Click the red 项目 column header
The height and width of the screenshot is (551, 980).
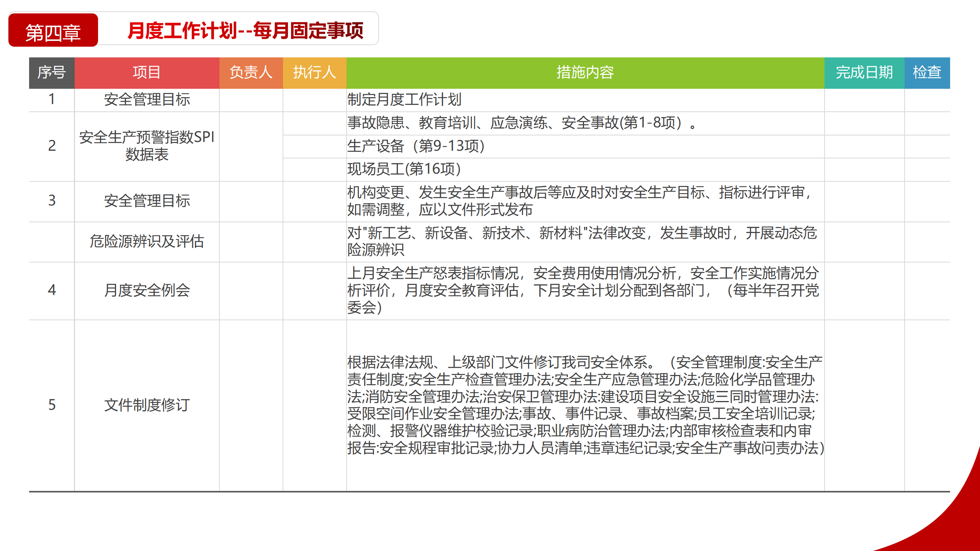(x=147, y=73)
